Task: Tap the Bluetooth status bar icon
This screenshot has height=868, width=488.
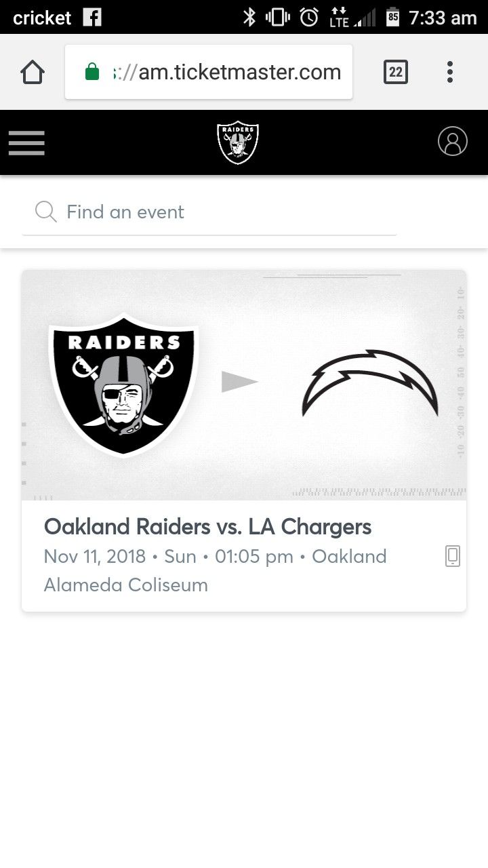Action: click(249, 17)
